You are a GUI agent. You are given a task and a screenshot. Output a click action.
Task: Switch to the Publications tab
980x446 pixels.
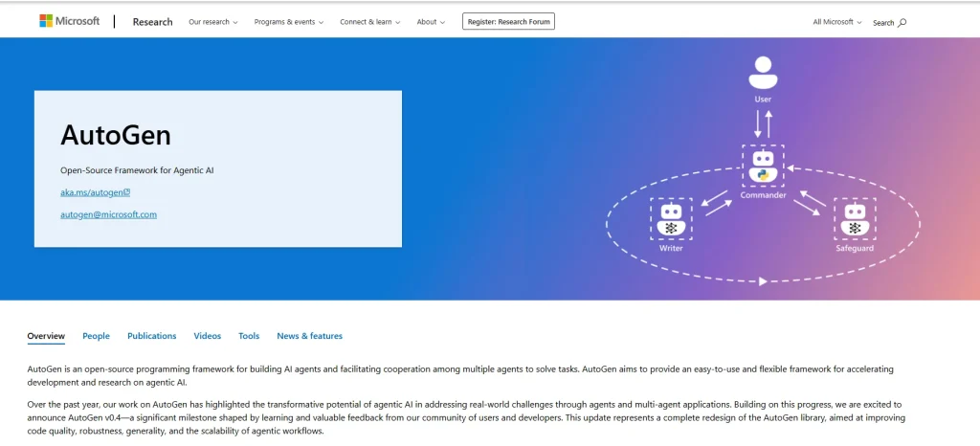152,336
